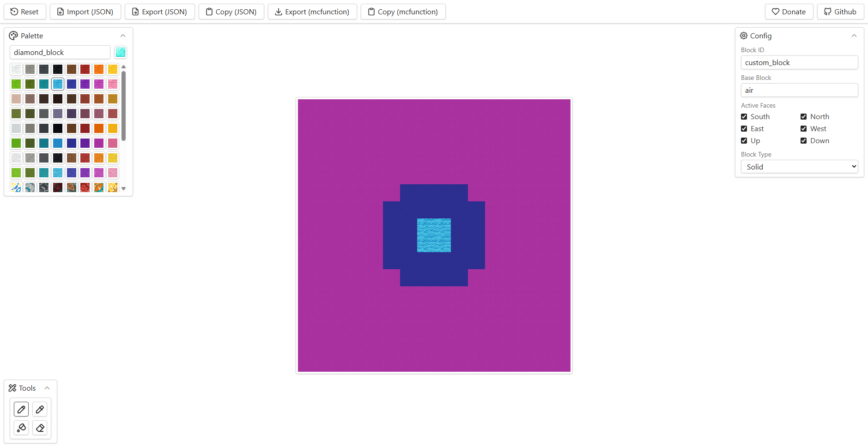Pick the lime wool block in second row
868x447 pixels.
(16, 84)
